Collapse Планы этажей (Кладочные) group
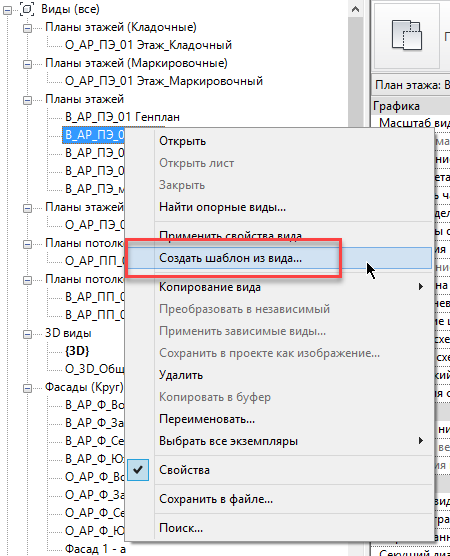Screen dimensions: 450x556 tap(27, 28)
